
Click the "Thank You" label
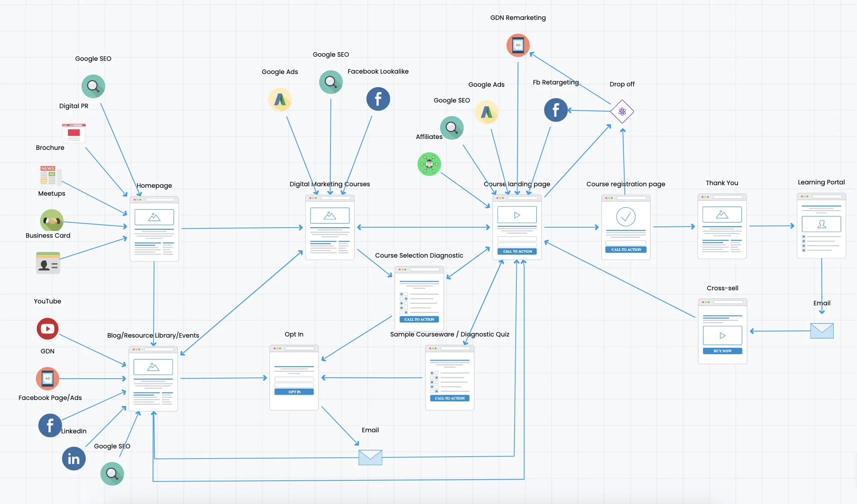[x=722, y=183]
